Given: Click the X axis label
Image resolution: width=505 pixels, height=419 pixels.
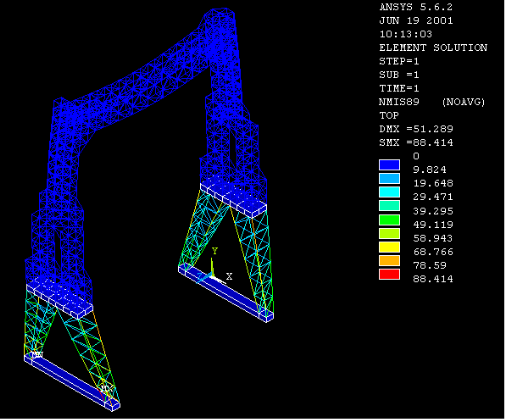Looking at the screenshot, I should coord(229,277).
